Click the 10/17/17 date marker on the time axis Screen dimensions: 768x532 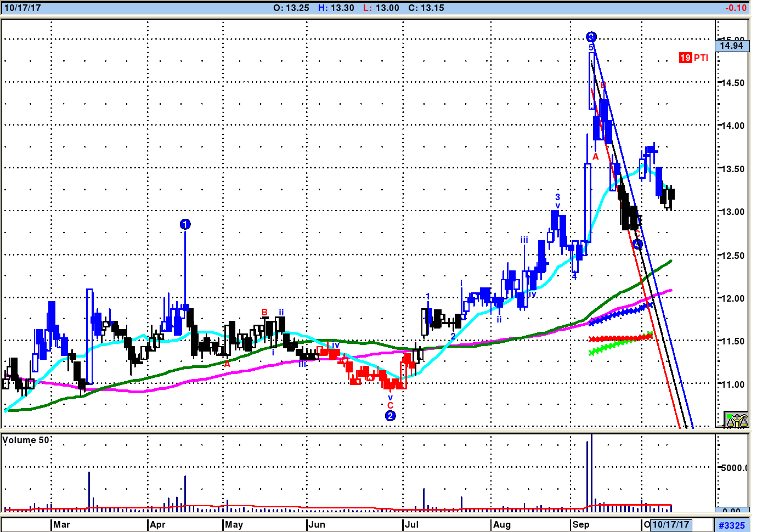(x=670, y=524)
